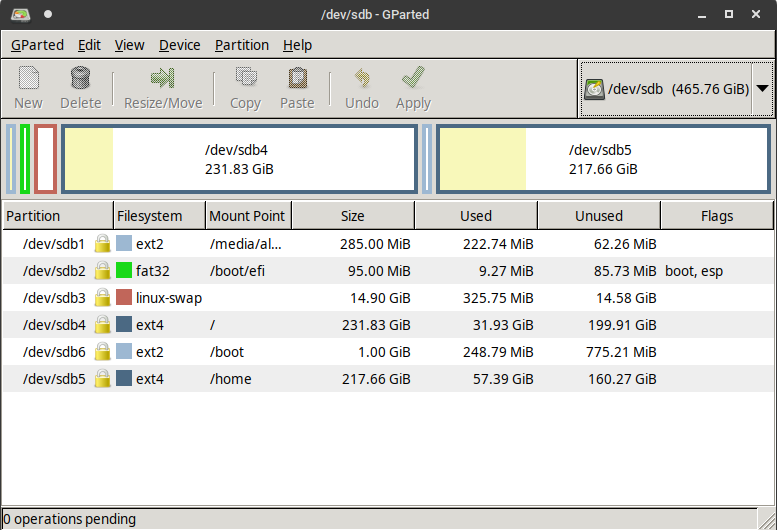Select the /dev/sdb1 partition row

[388, 244]
